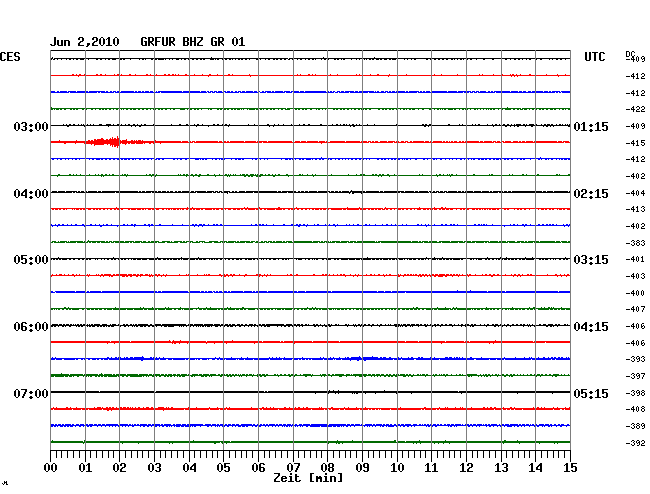Click the DC offset value '-413'

(635, 209)
